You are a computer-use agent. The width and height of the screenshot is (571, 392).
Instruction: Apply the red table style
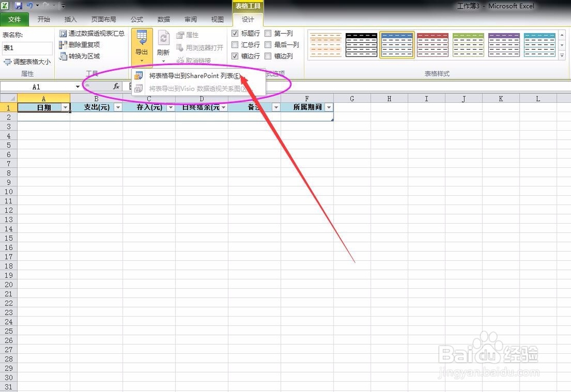point(433,45)
